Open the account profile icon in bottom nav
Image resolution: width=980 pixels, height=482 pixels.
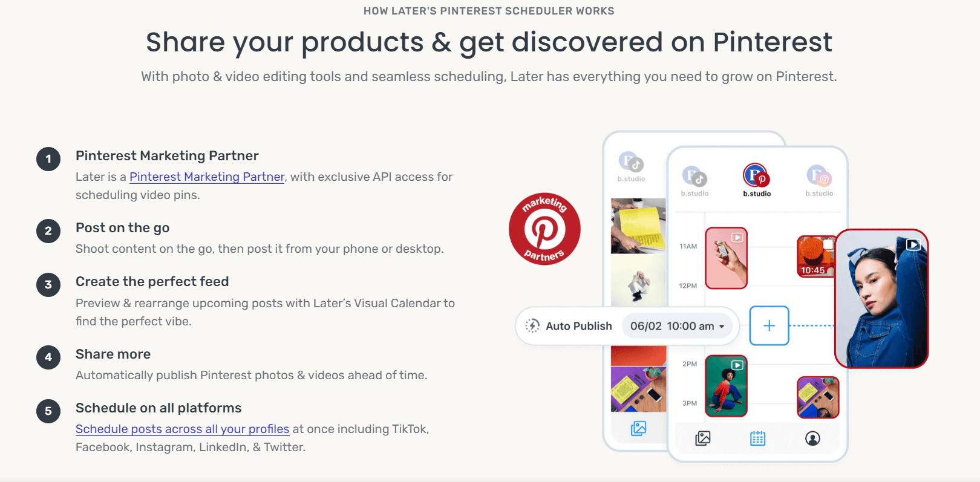(812, 438)
